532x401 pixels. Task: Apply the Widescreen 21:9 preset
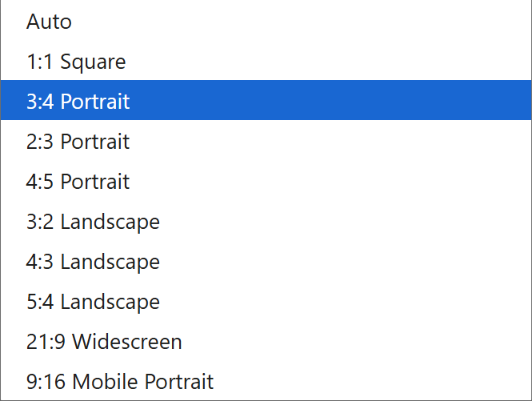266,340
